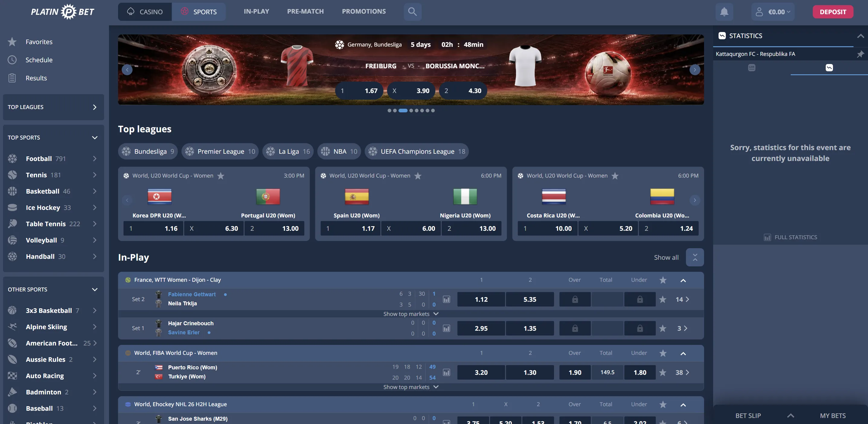
Task: Select the SPORTS tab
Action: point(199,12)
